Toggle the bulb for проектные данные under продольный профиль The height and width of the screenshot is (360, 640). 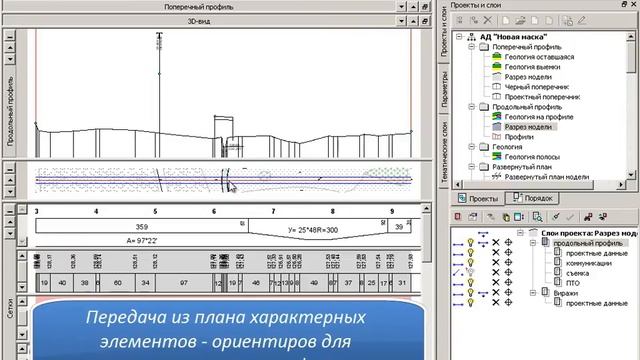[471, 253]
